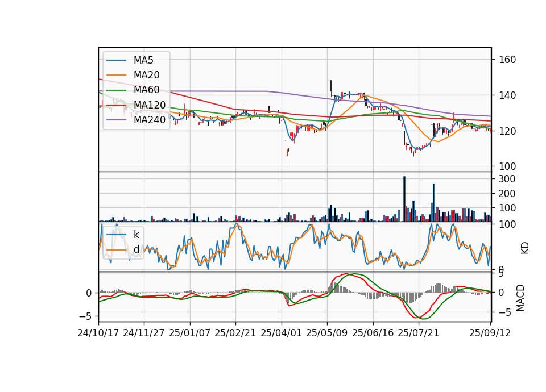Click the 25/06/16 date label

[x=373, y=333]
